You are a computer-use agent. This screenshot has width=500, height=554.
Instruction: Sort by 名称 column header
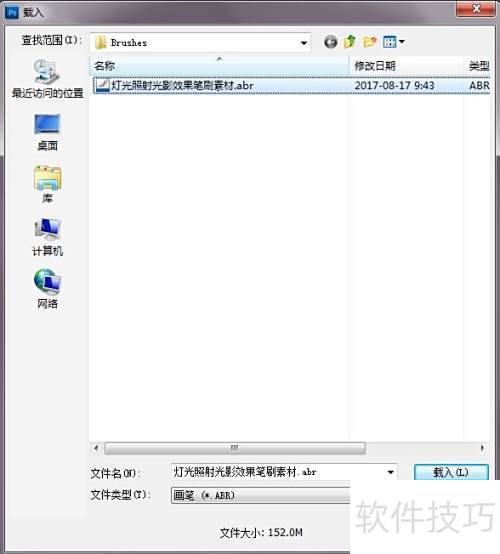(219, 66)
